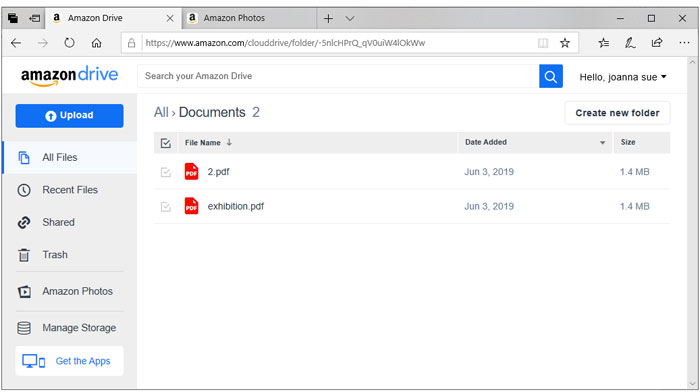This screenshot has width=700, height=392.
Task: Open browser Settings and more ellipsis
Action: (x=684, y=43)
